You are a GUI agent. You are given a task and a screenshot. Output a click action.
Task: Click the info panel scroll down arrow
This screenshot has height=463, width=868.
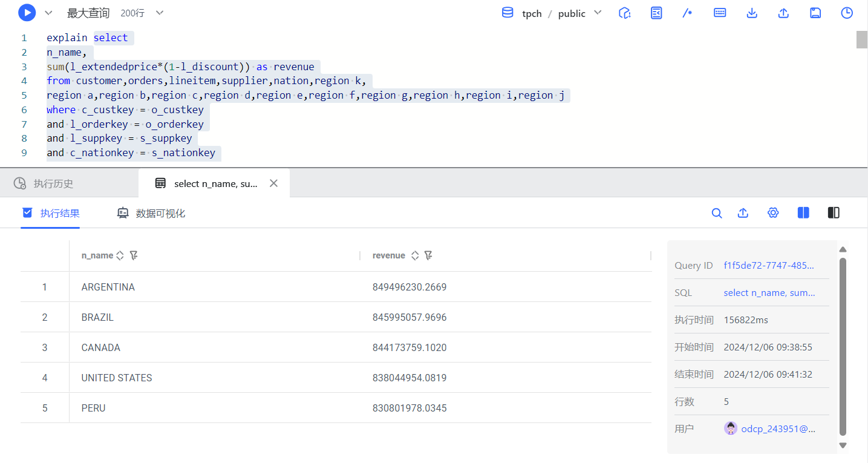coord(843,445)
